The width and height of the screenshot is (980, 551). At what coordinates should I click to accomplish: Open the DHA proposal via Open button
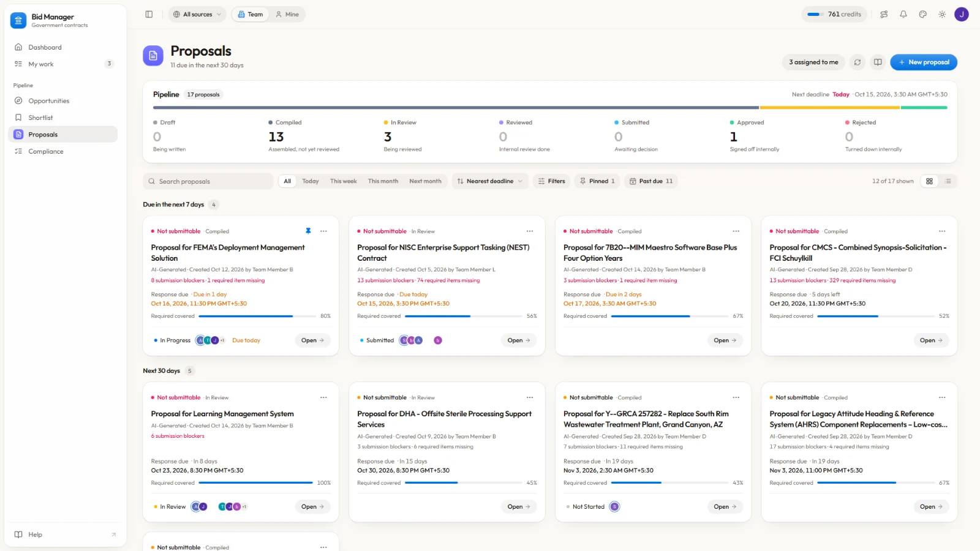[519, 507]
